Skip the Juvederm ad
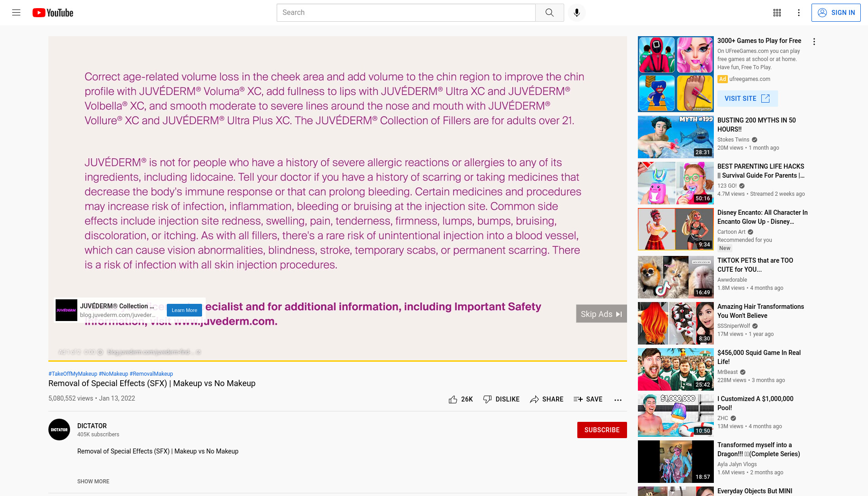The image size is (868, 496). [601, 314]
